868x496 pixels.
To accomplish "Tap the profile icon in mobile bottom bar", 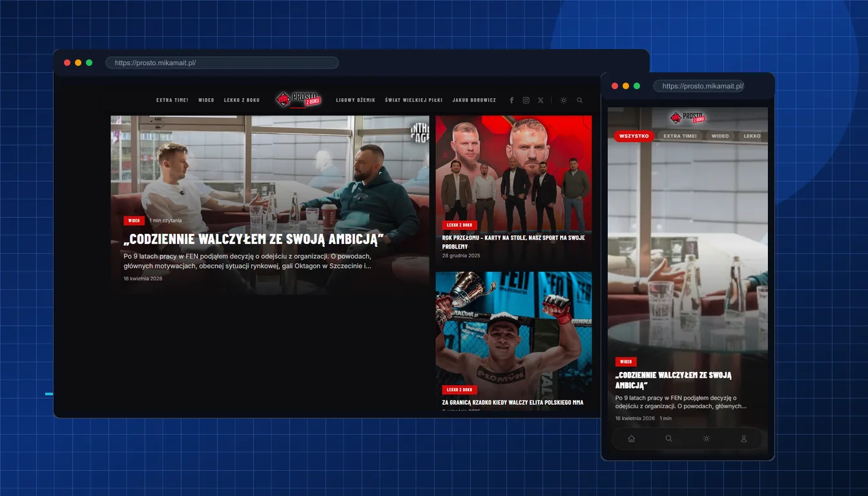I will pos(744,439).
